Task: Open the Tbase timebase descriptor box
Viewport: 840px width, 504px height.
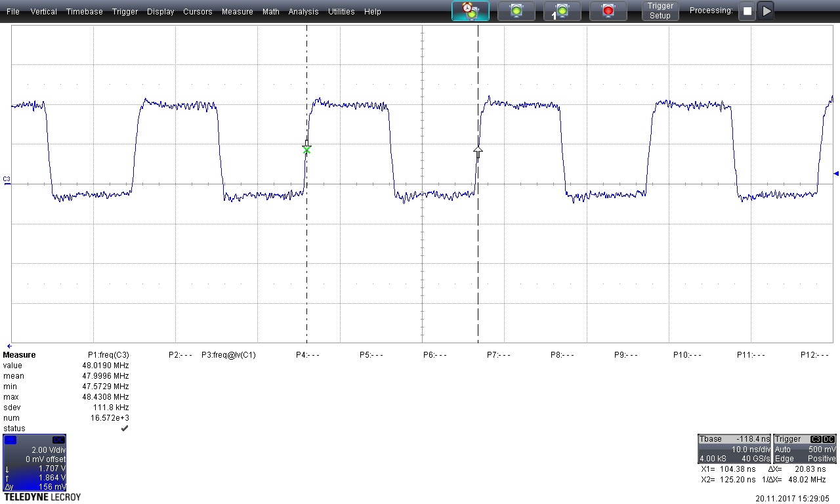Action: [x=734, y=449]
